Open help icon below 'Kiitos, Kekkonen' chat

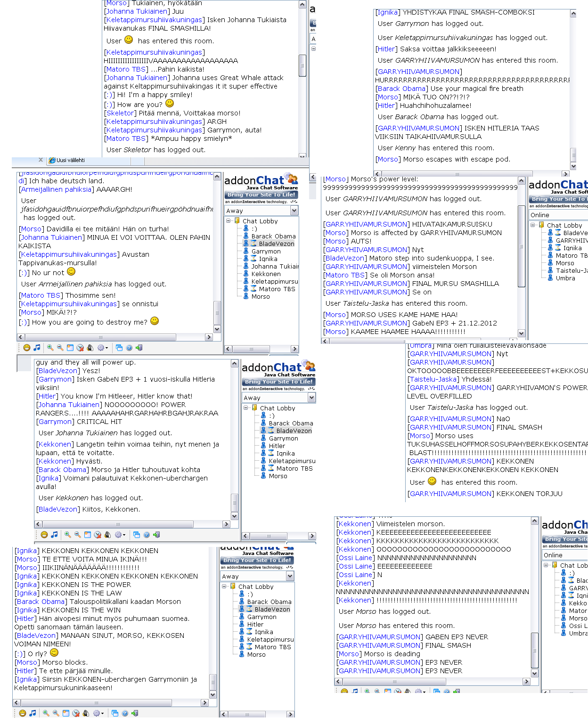click(x=147, y=535)
